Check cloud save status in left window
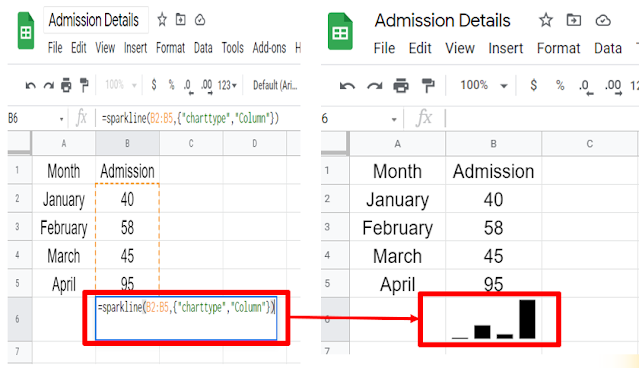 coord(200,20)
